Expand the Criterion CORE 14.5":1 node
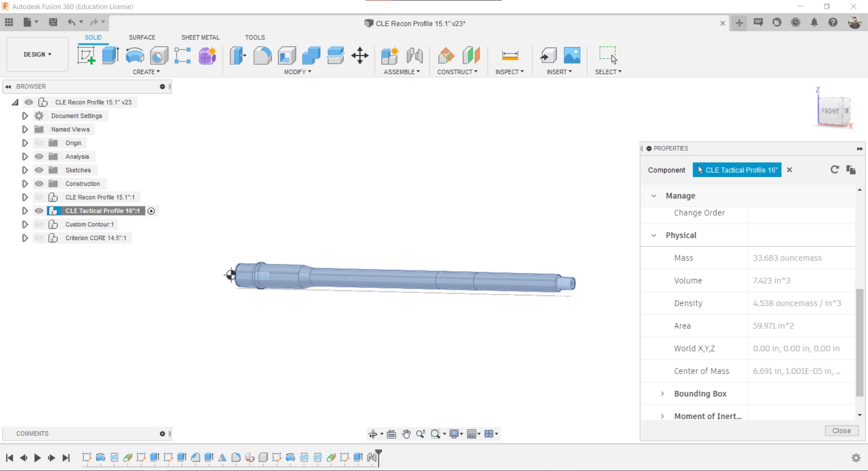The width and height of the screenshot is (868, 471). point(25,238)
